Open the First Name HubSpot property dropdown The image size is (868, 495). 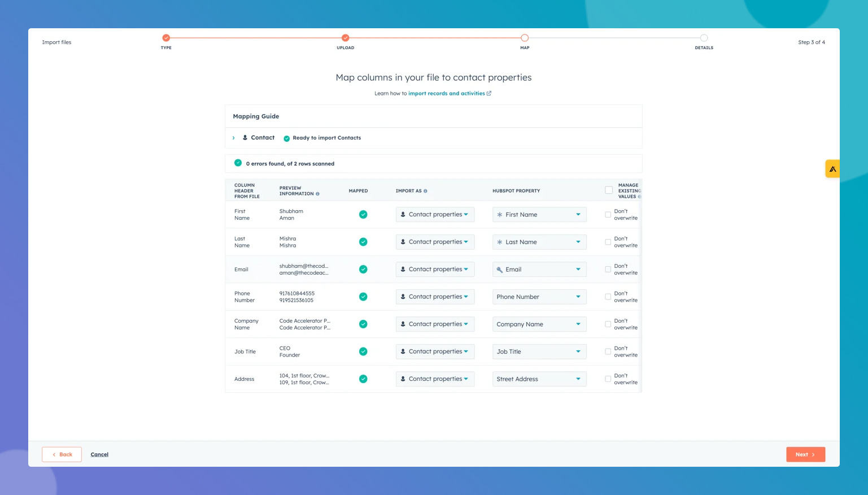(x=539, y=215)
